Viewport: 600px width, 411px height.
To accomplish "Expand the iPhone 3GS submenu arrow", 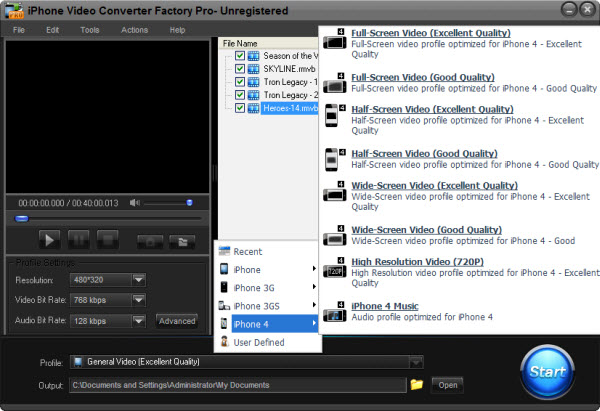I will [x=314, y=305].
